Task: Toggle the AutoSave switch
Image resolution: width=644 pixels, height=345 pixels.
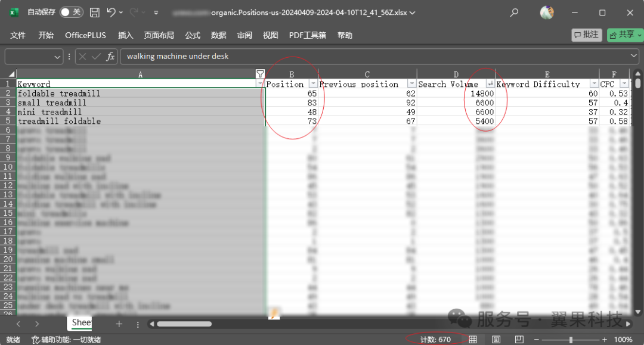Action: pyautogui.click(x=71, y=12)
